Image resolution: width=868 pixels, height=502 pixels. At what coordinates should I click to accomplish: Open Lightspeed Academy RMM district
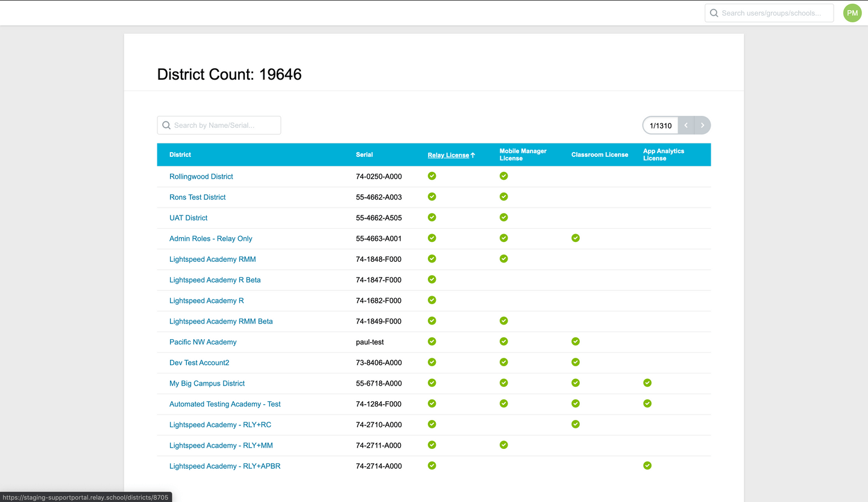tap(213, 259)
